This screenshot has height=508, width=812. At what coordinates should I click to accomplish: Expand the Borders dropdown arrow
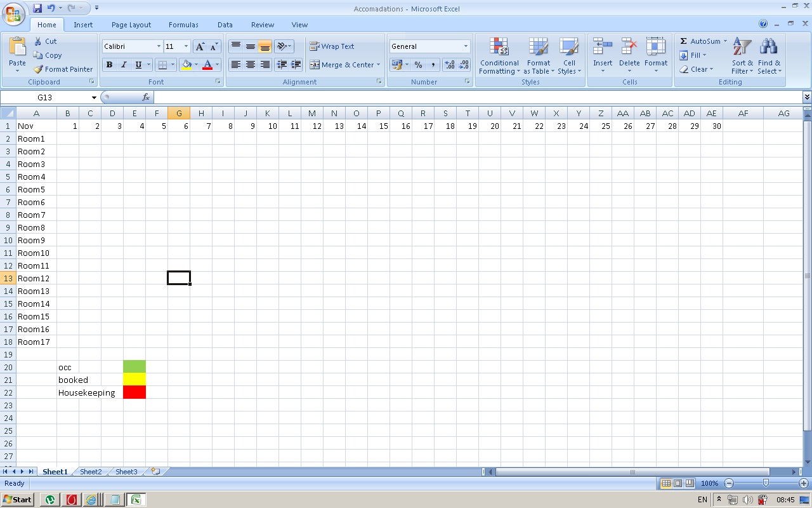(x=173, y=65)
